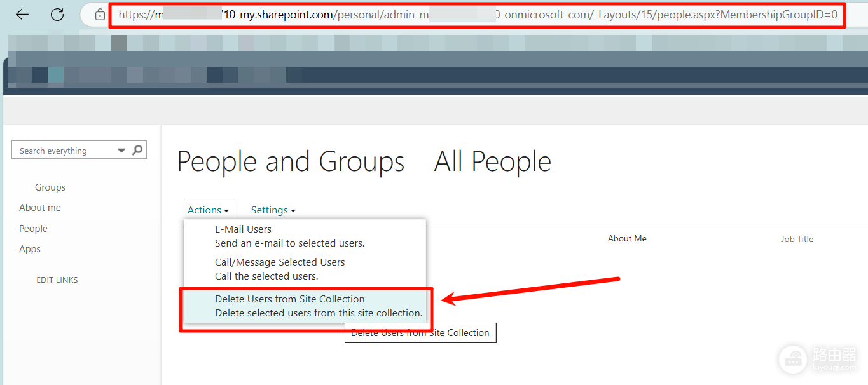Screen dimensions: 868x385
Task: Open People in left navigation
Action: (x=33, y=229)
